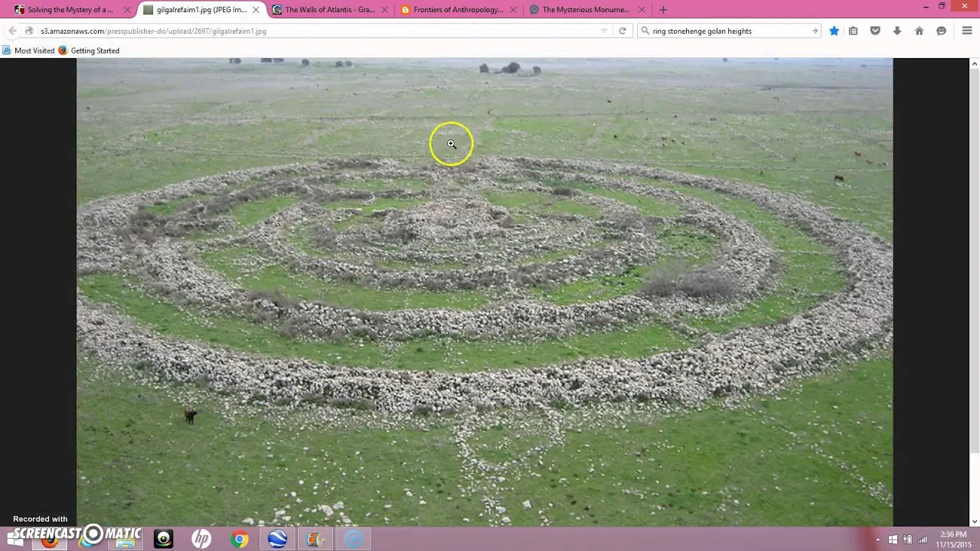This screenshot has height=551, width=980.
Task: Launch Google Chrome from the taskbar
Action: (x=240, y=539)
